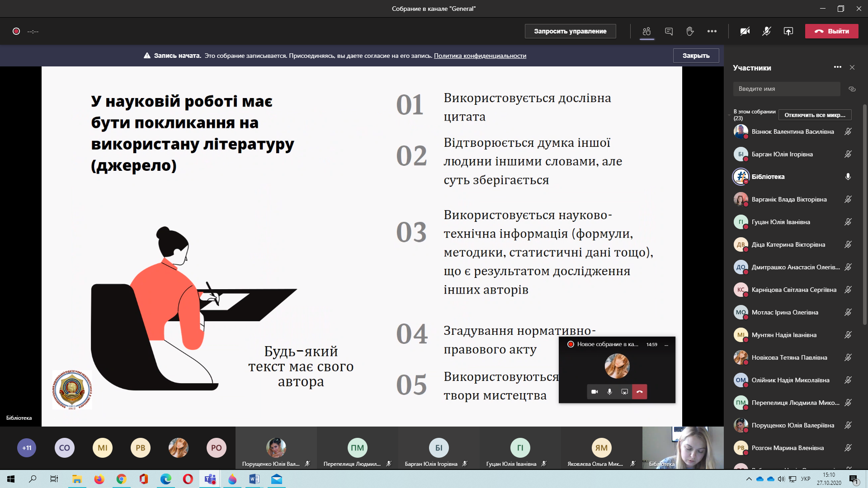Toggle microphone in mini meeting window
Viewport: 868px width, 488px height.
pyautogui.click(x=609, y=392)
